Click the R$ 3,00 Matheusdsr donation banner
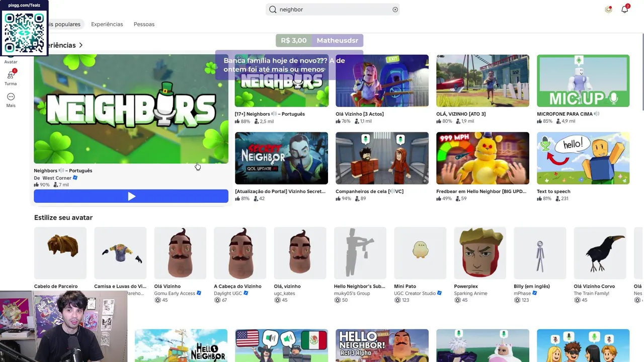Viewport: 644px width, 362px height. [x=320, y=40]
